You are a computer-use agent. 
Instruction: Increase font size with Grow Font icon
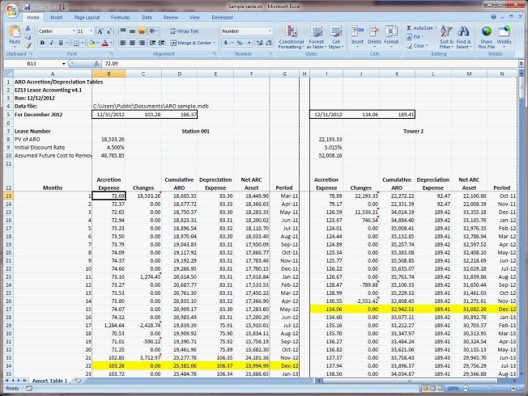point(100,31)
